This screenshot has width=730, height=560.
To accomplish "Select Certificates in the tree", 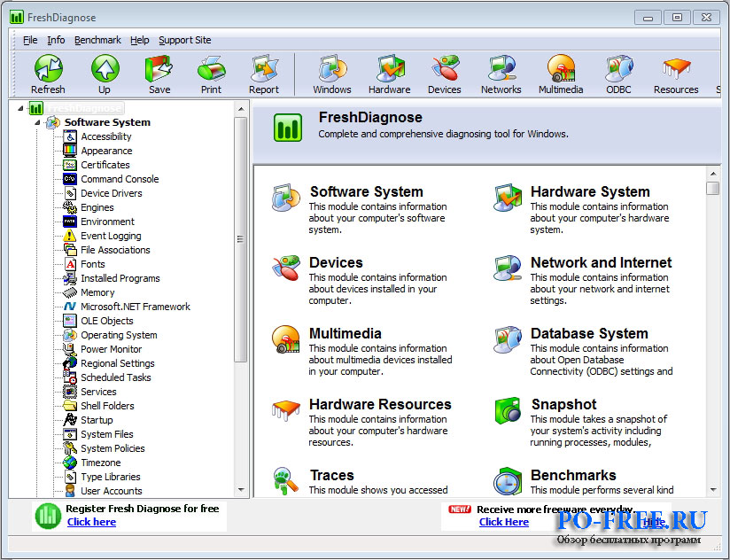I will (x=105, y=165).
